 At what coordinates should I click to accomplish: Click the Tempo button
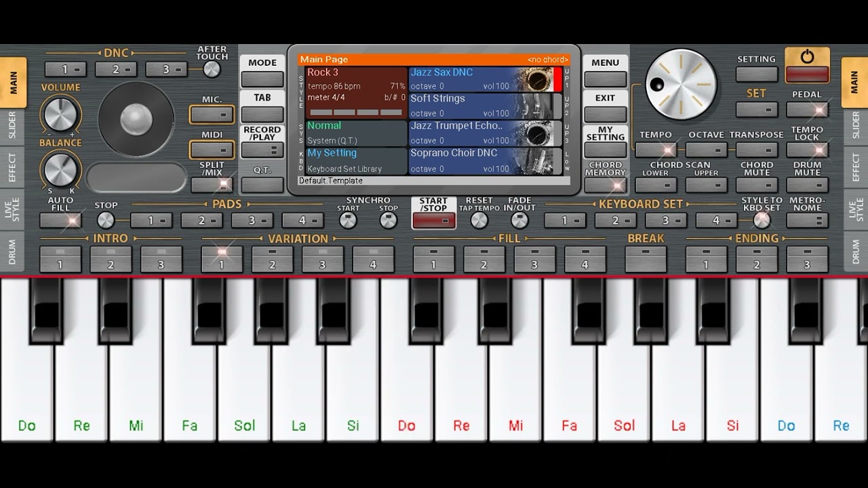[656, 150]
